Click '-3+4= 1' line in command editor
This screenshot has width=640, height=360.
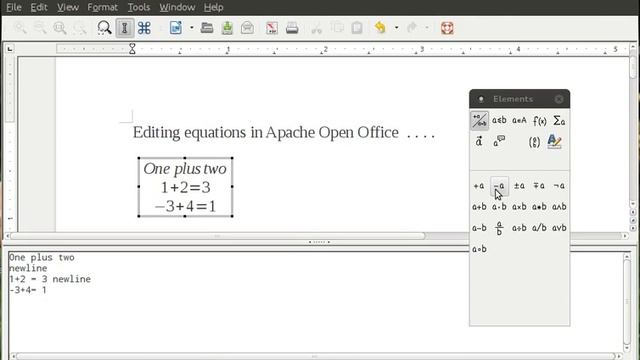click(x=28, y=290)
